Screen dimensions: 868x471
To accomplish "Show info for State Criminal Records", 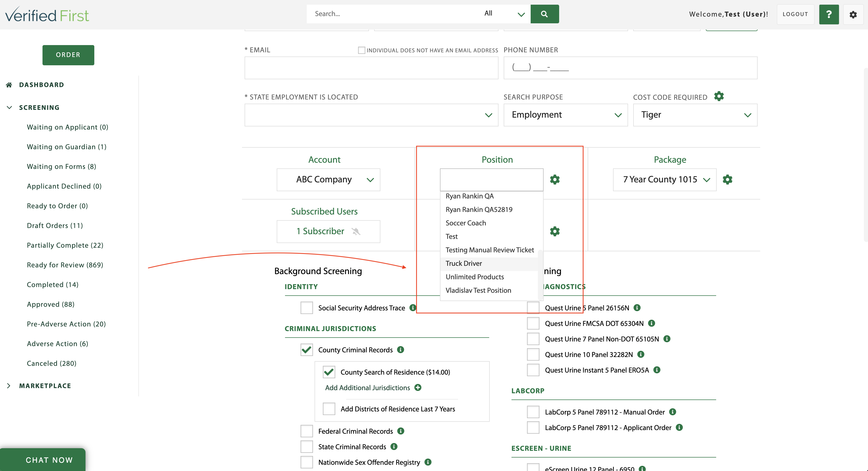I will (394, 446).
